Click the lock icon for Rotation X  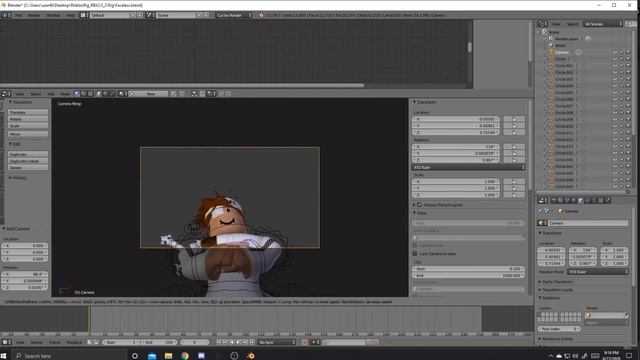tap(514, 147)
